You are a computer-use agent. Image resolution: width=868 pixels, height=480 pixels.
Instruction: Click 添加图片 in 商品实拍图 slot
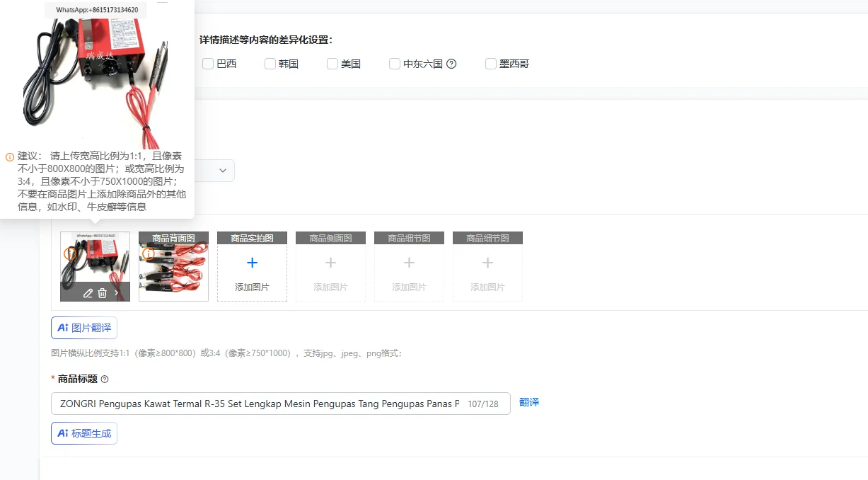(x=252, y=287)
